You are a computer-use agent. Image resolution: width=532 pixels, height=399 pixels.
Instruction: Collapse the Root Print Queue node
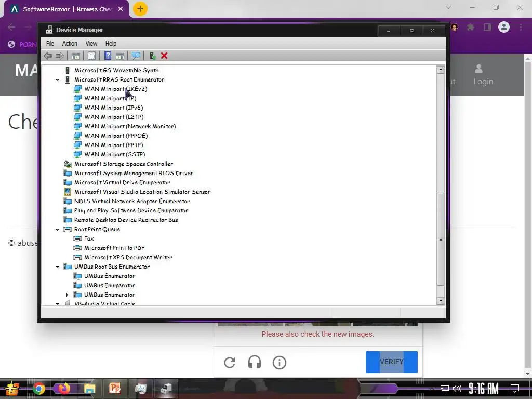[57, 229]
